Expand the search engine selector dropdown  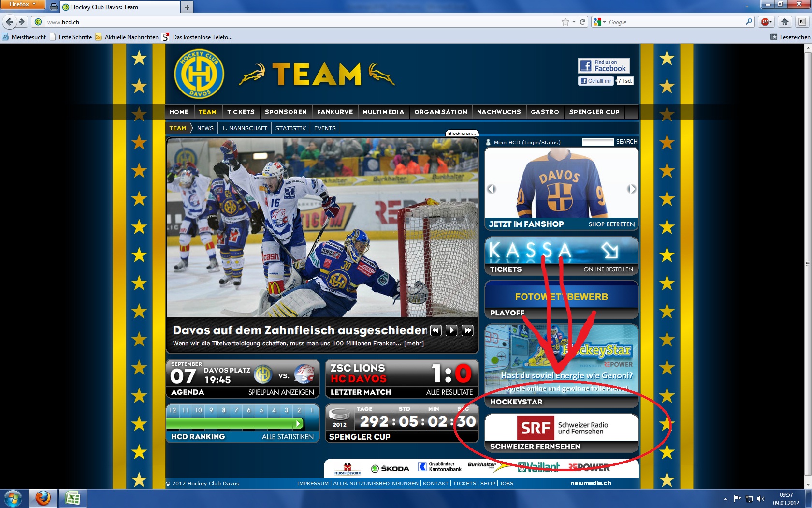pyautogui.click(x=599, y=22)
